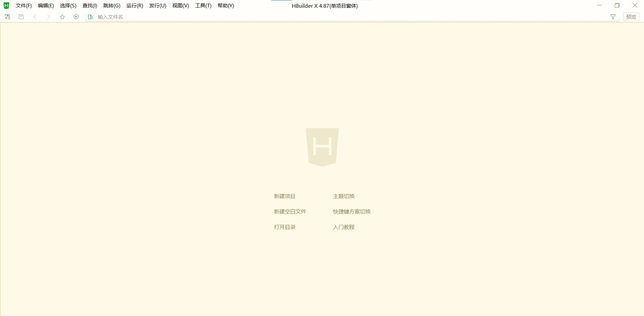Click the HBuilder logo icon in title bar
Image resolution: width=644 pixels, height=316 pixels.
[x=6, y=6]
